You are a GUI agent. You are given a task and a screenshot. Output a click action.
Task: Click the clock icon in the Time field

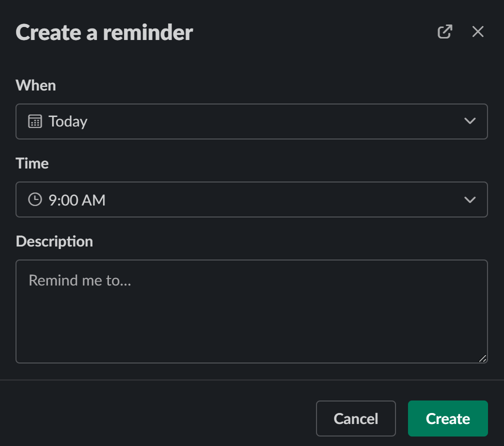coord(35,200)
